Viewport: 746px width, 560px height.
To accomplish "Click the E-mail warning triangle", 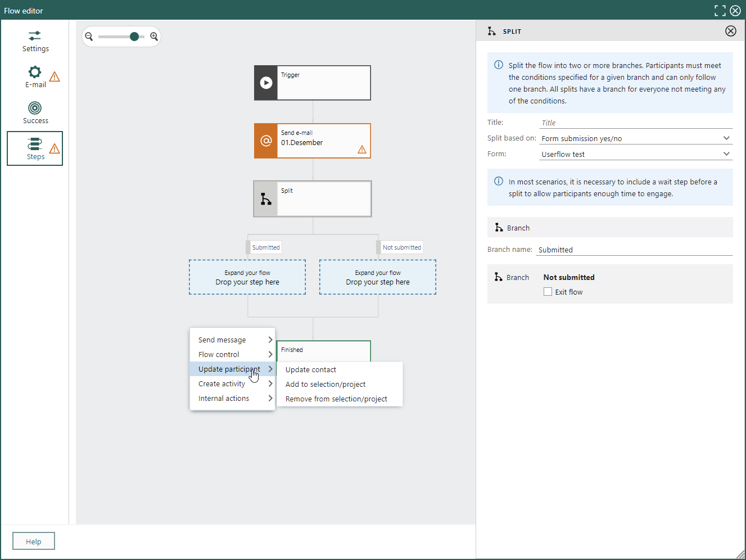I will [55, 76].
